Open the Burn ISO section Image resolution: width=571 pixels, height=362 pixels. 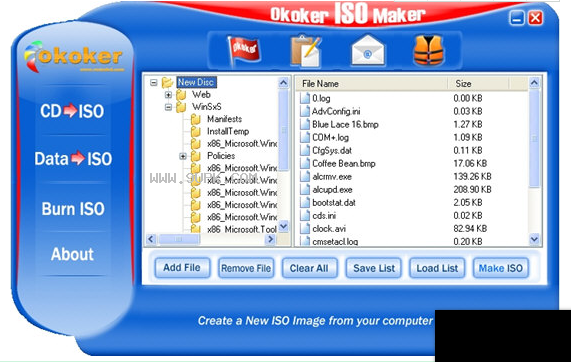pyautogui.click(x=73, y=209)
